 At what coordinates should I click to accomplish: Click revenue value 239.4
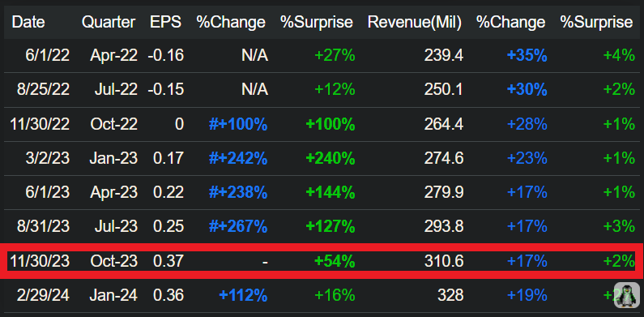[444, 55]
